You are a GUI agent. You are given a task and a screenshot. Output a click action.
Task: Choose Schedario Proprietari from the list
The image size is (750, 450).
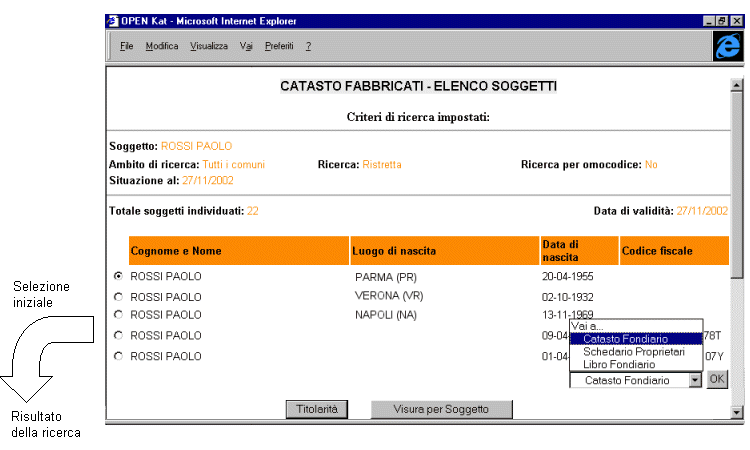tap(633, 352)
